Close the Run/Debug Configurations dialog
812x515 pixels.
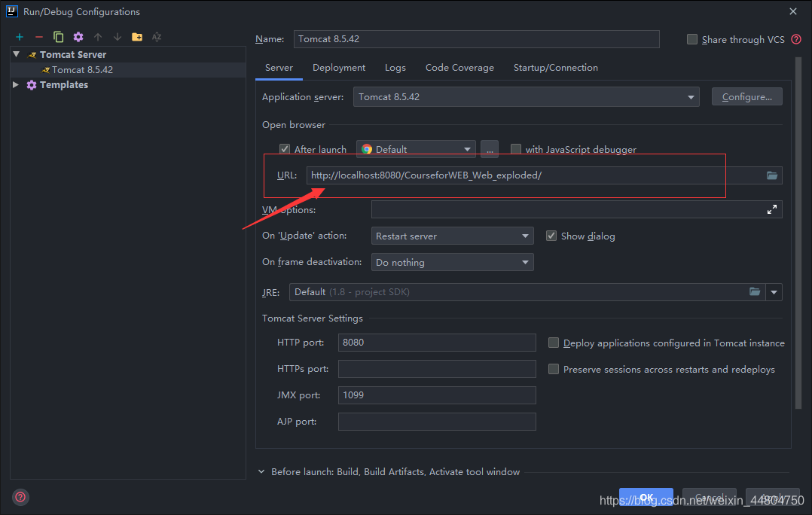pos(793,11)
